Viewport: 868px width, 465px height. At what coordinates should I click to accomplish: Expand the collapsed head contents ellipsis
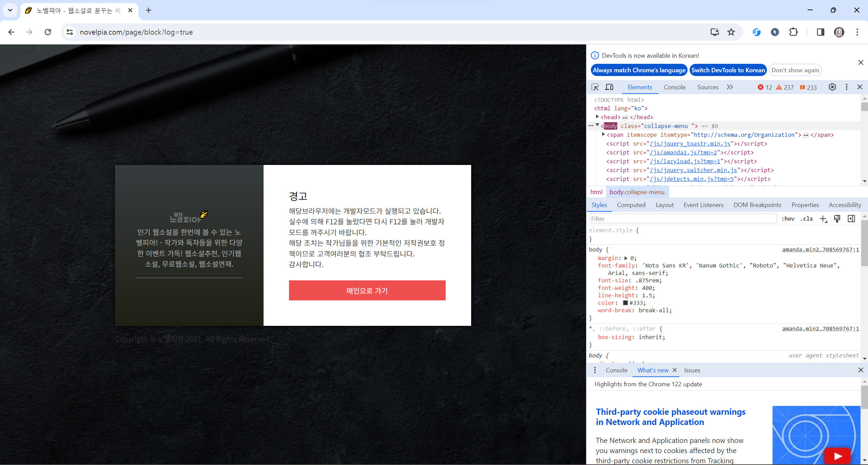625,117
